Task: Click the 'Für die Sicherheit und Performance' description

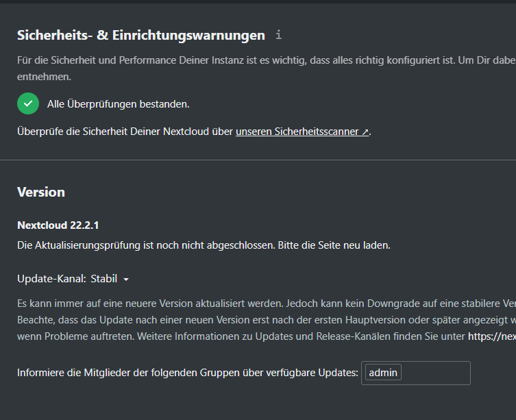Action: tap(267, 68)
